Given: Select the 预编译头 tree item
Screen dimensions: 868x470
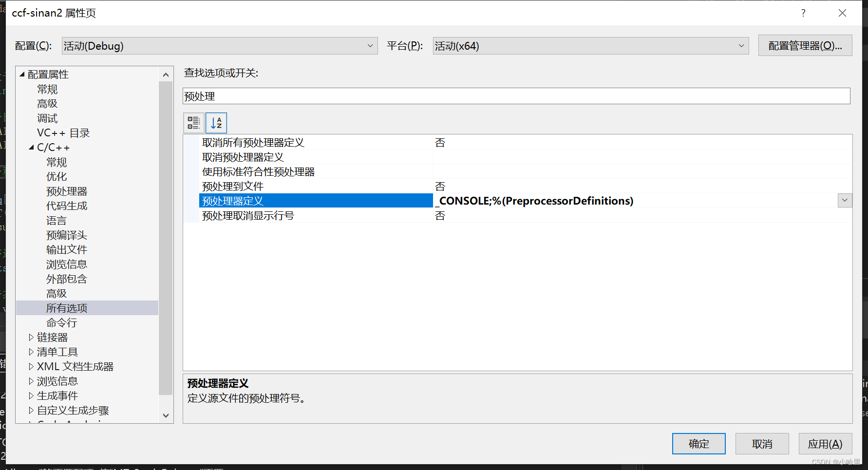Looking at the screenshot, I should [x=67, y=235].
